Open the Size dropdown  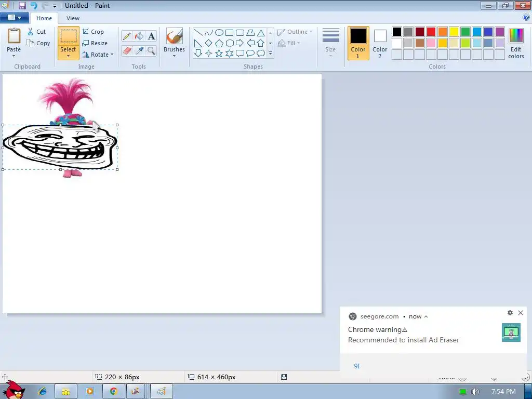(x=330, y=42)
